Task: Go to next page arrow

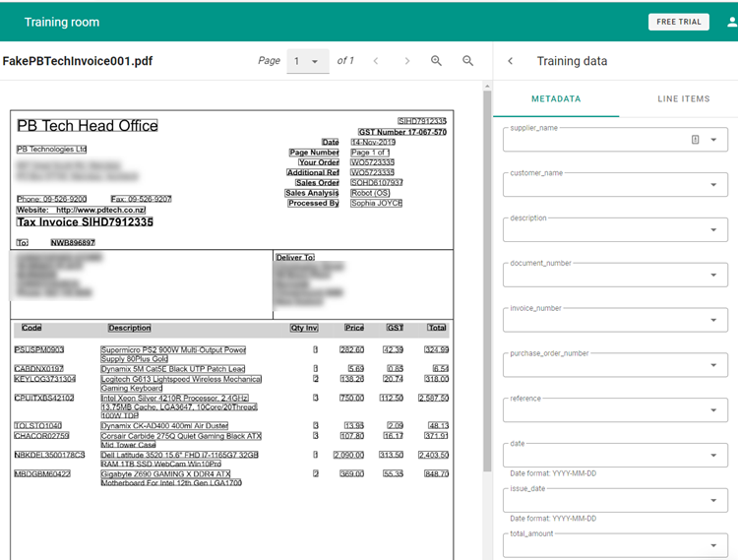Action: (406, 61)
